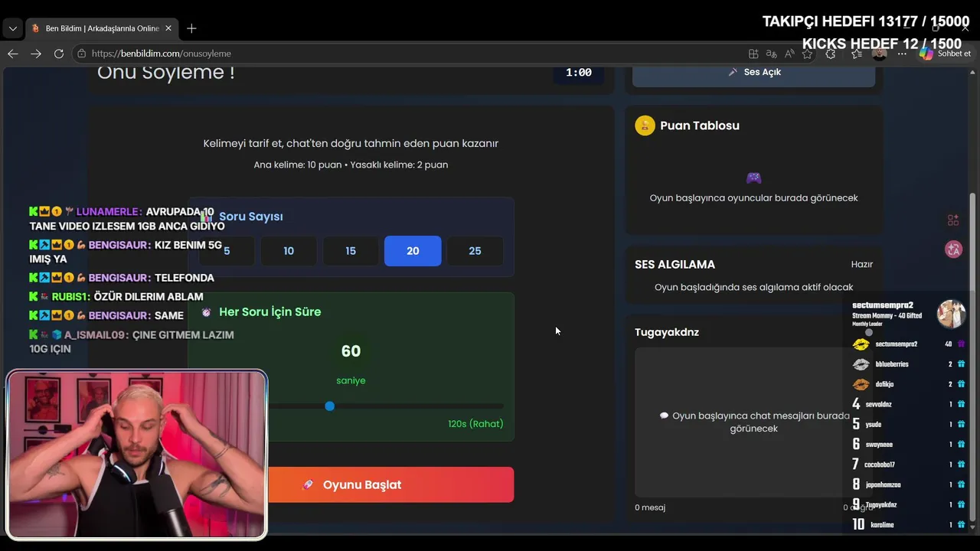This screenshot has height=551, width=980.
Task: Click the microphone icon beside Ses Açık
Action: pyautogui.click(x=733, y=72)
